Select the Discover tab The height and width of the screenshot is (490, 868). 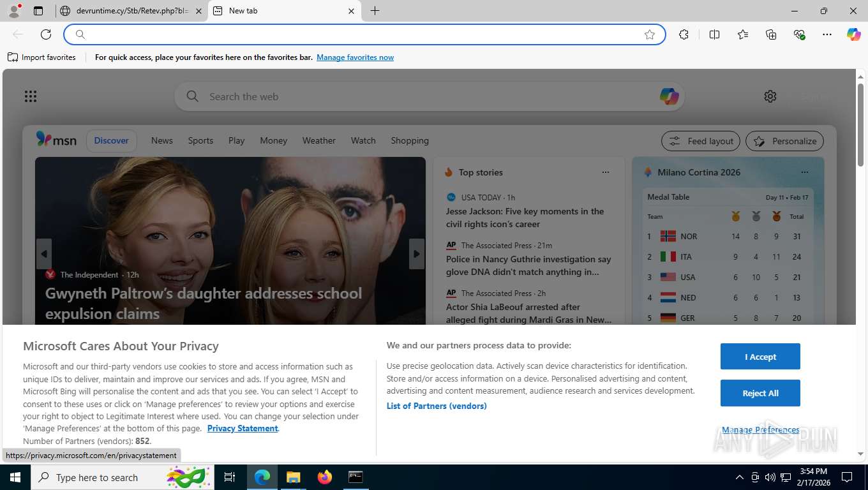tap(112, 140)
